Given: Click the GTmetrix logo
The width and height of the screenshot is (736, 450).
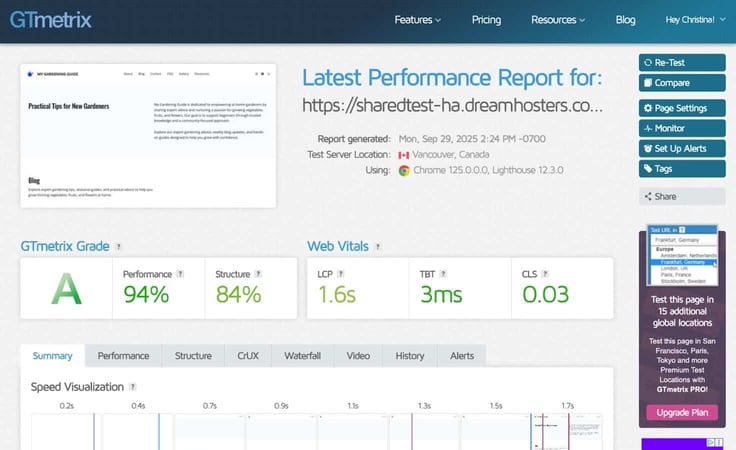Looking at the screenshot, I should coord(51,20).
